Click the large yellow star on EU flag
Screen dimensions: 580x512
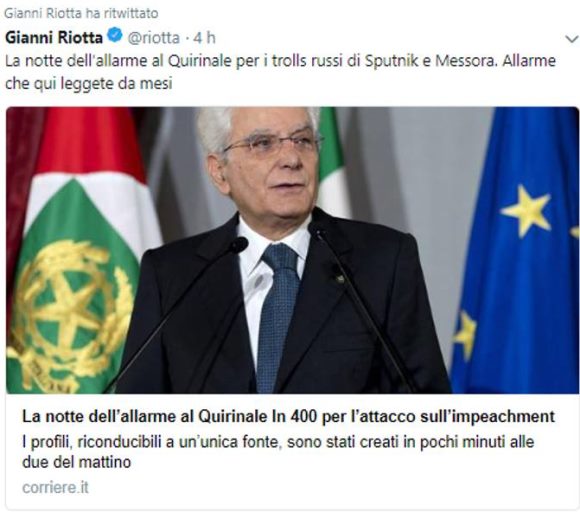pyautogui.click(x=525, y=211)
